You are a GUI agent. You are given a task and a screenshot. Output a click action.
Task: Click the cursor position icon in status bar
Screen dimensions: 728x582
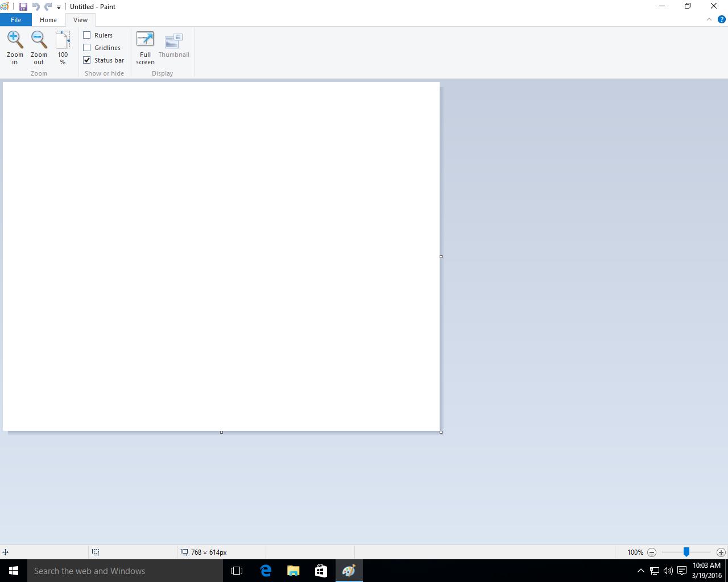pyautogui.click(x=5, y=552)
